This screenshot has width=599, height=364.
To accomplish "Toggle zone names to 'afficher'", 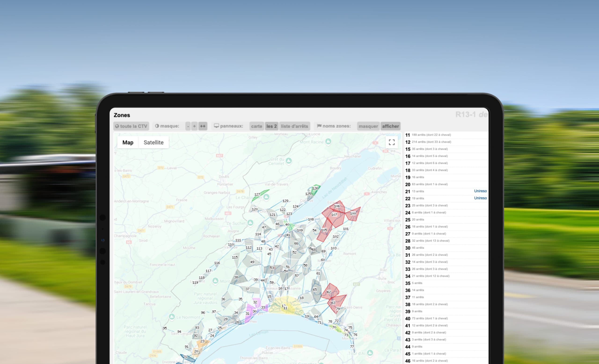I will 390,126.
